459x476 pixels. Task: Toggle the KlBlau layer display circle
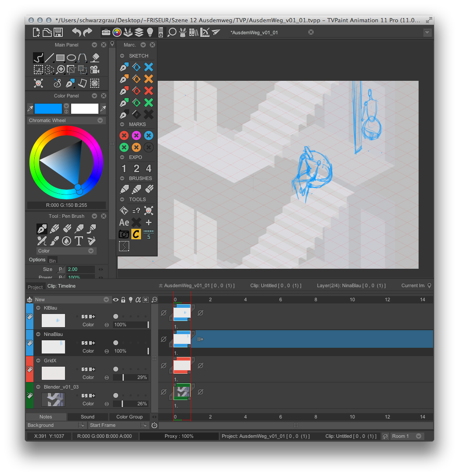[116, 316]
